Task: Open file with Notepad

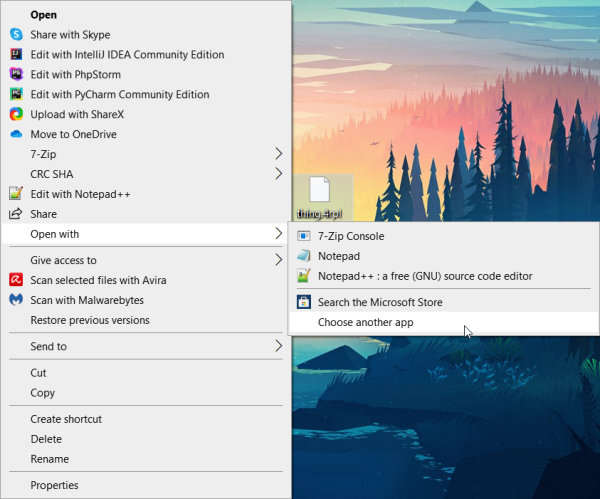Action: (x=444, y=256)
